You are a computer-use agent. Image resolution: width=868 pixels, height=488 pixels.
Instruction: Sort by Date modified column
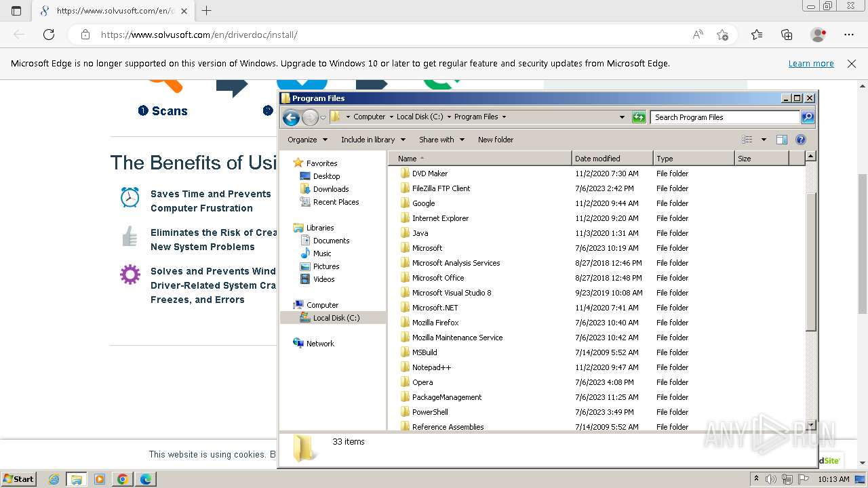click(612, 159)
